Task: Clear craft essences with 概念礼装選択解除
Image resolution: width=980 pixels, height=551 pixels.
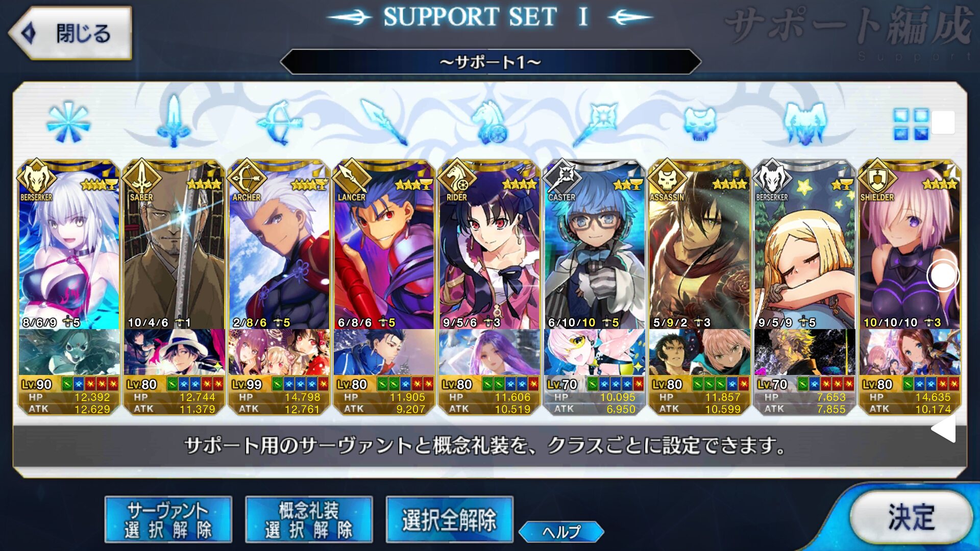Action: click(x=309, y=519)
